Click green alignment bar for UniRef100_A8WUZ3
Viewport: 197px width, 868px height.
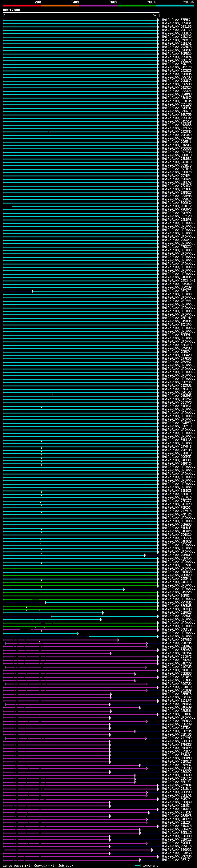click(81, 575)
